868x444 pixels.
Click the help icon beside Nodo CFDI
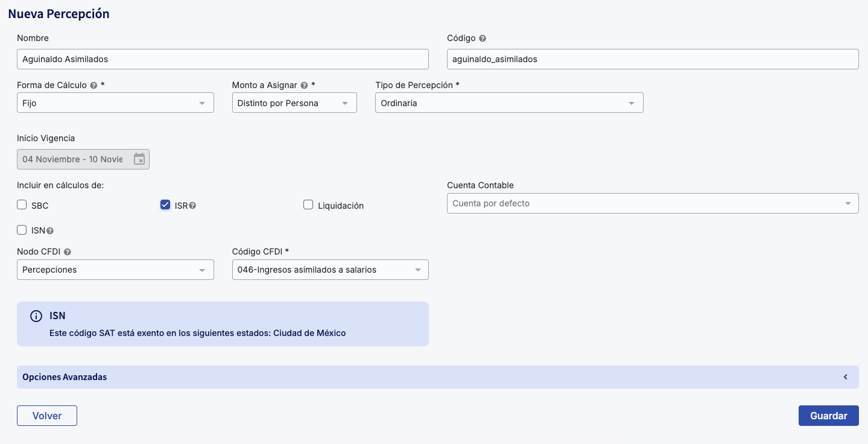pos(68,252)
